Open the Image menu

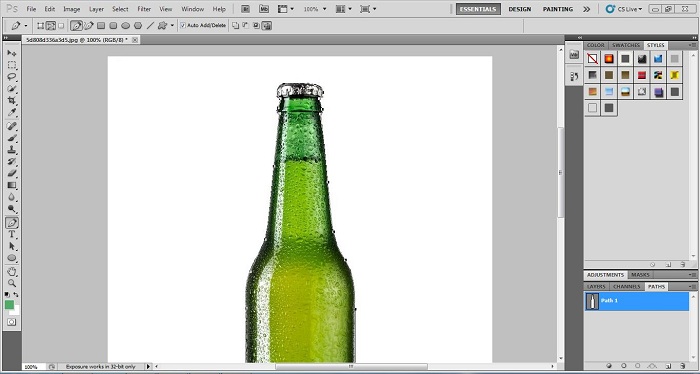[x=71, y=9]
